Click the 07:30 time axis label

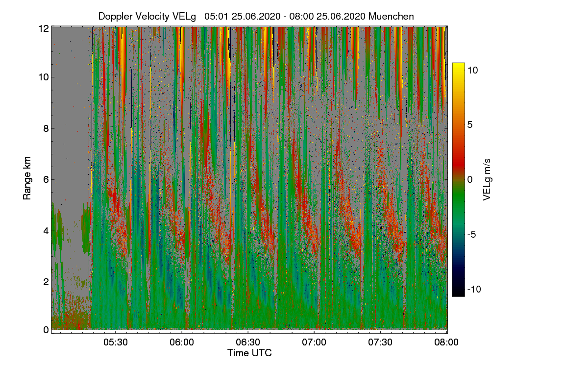(x=380, y=343)
